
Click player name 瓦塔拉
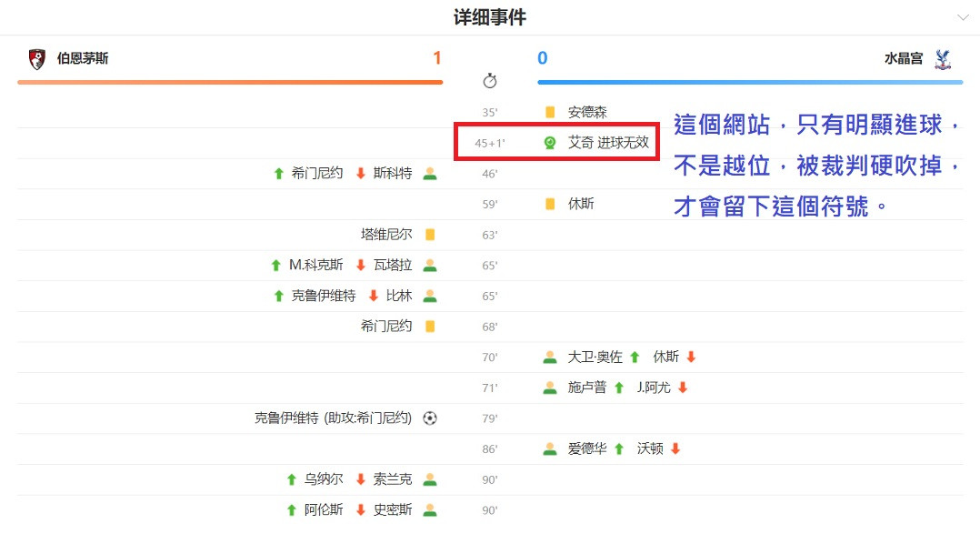coord(393,265)
